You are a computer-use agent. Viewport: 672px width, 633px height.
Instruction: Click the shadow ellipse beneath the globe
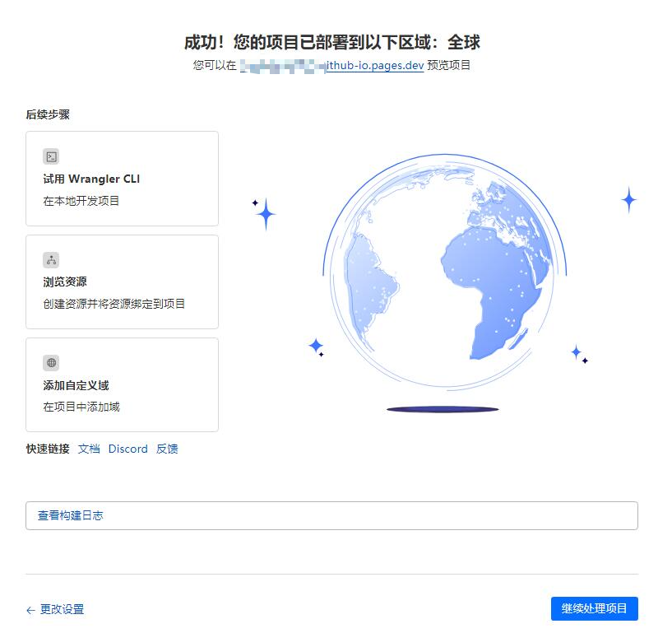440,407
